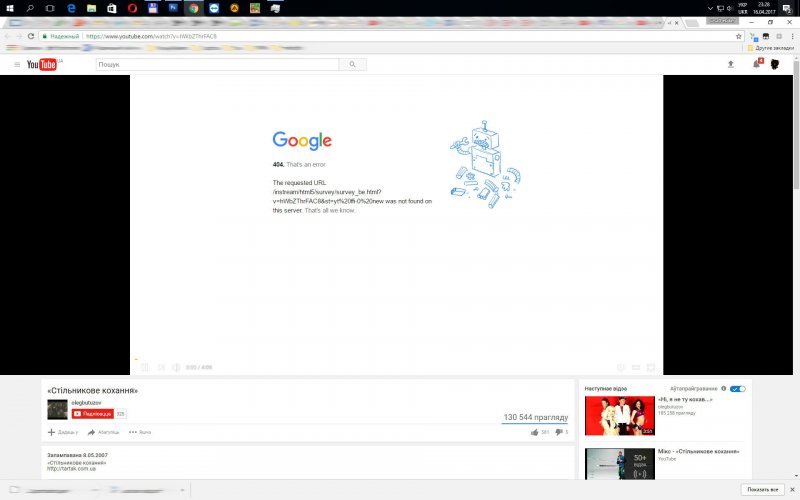Bookmark this page with the star
Screen dimensions: 800x500
(738, 36)
